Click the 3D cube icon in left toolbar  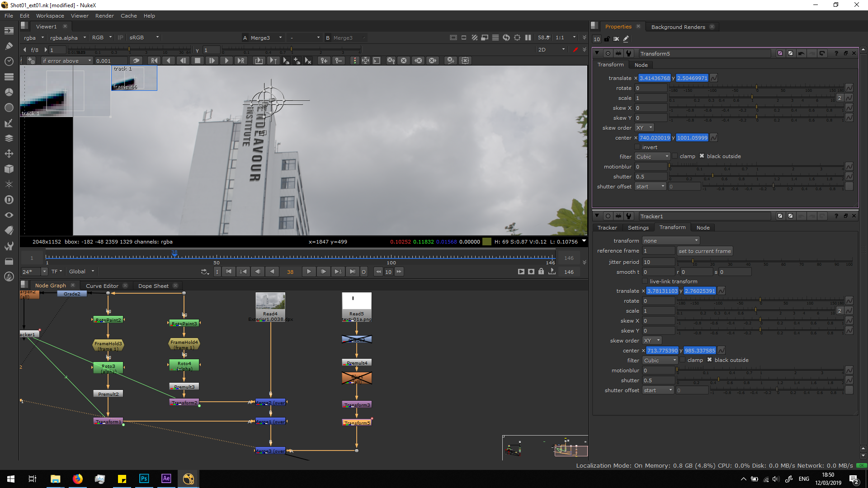click(9, 169)
